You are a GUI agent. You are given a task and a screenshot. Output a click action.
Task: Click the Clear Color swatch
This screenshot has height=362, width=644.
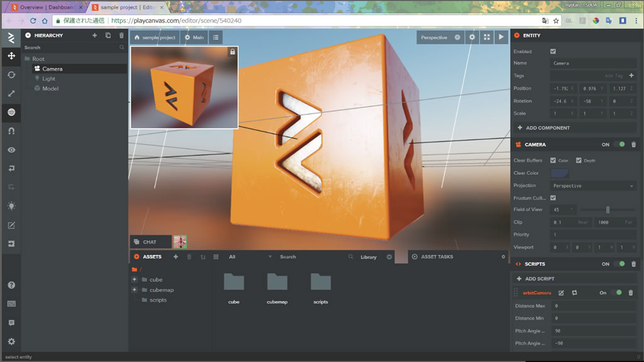point(559,173)
